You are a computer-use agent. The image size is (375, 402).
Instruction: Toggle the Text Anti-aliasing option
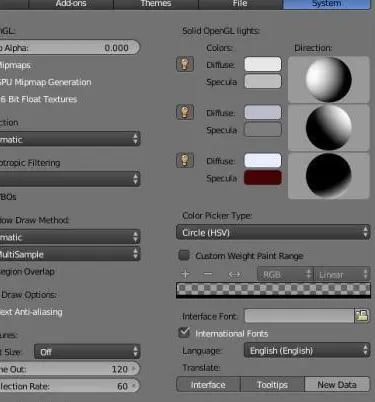(31, 312)
